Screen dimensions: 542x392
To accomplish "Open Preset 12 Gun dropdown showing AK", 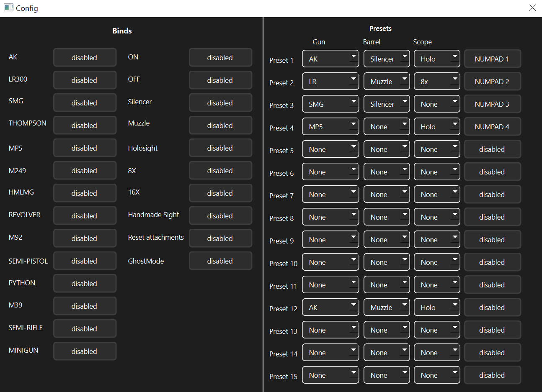I will (330, 307).
